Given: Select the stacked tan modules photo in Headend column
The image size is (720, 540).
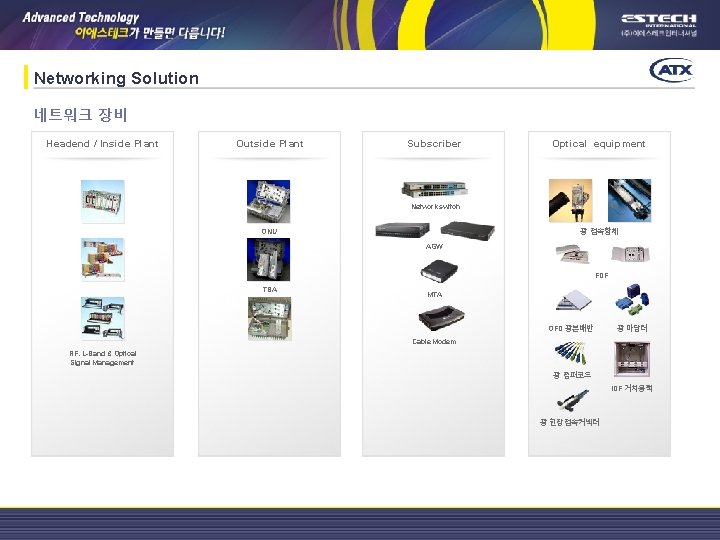Looking at the screenshot, I should tap(102, 259).
